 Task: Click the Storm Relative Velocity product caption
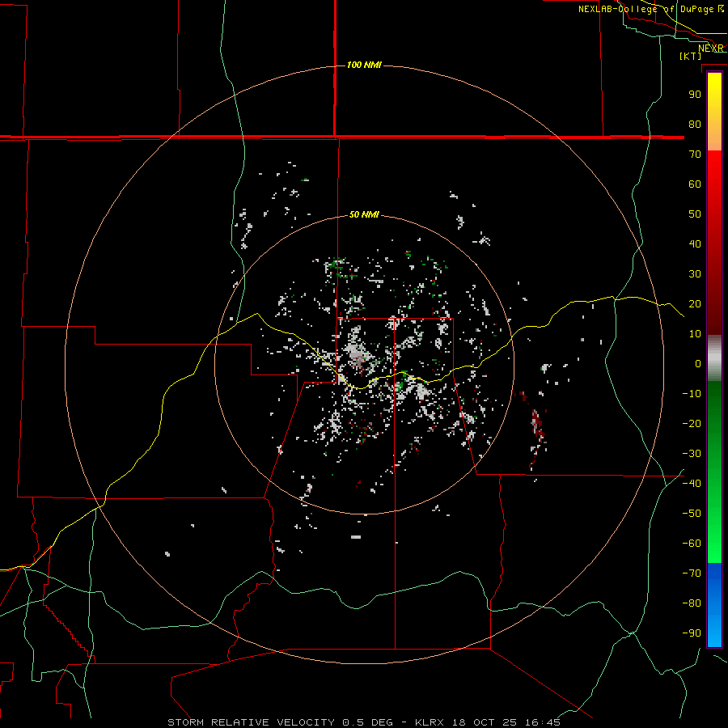363,722
